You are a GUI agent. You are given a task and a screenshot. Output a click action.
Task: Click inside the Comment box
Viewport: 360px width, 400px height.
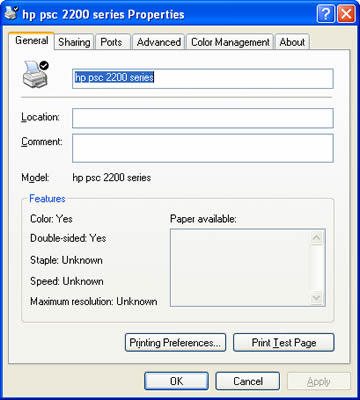(203, 148)
